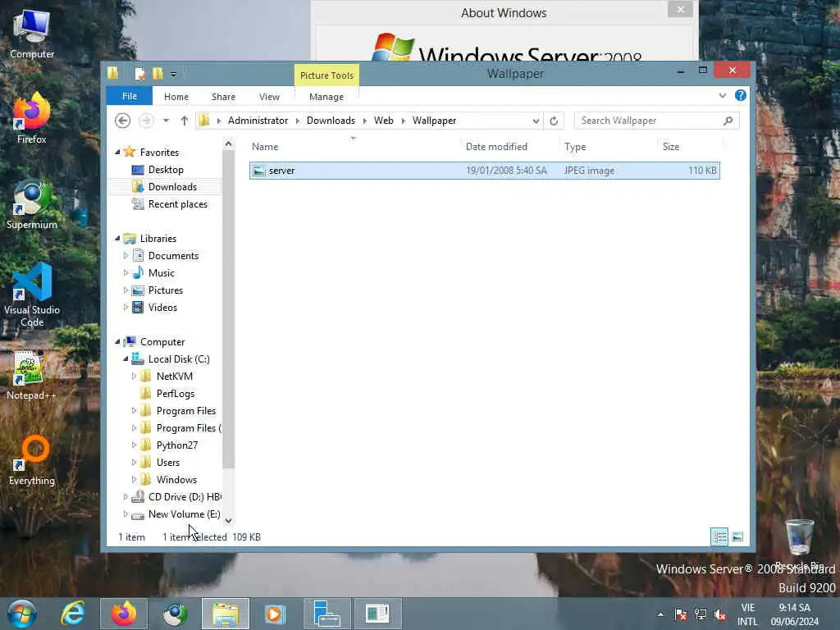The image size is (840, 630).
Task: Launch Visual Studio Code desktop shortcut
Action: (32, 294)
